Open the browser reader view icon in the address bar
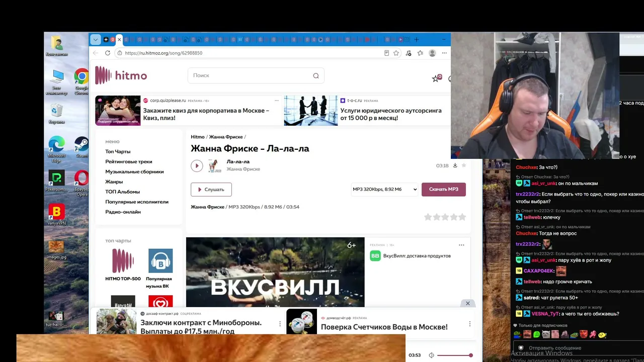Image resolution: width=644 pixels, height=362 pixels. click(386, 53)
